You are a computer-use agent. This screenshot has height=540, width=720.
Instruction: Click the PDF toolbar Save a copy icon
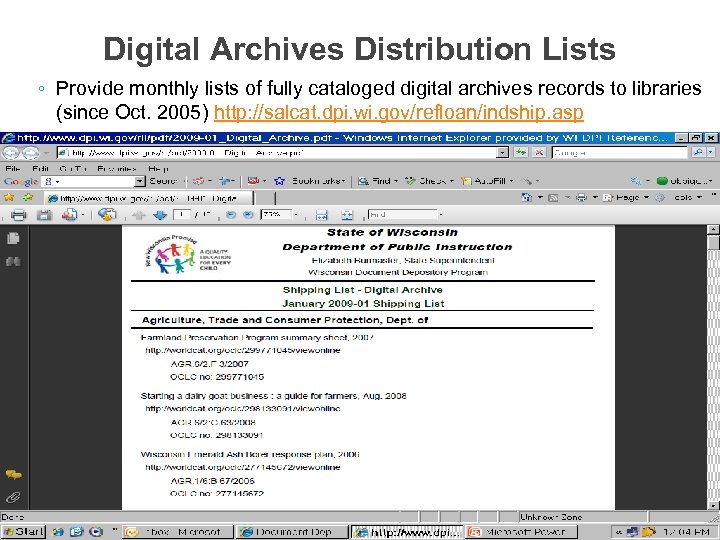[x=44, y=214]
